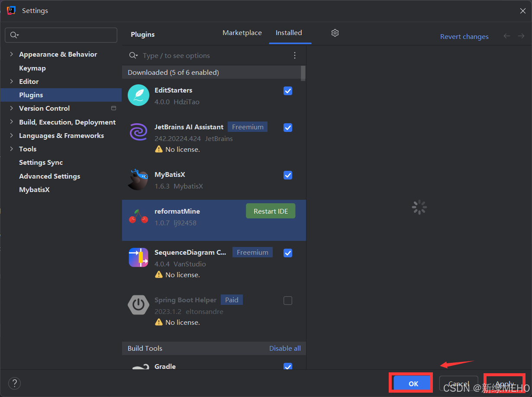Open the plugin search options kebab menu

click(x=295, y=55)
